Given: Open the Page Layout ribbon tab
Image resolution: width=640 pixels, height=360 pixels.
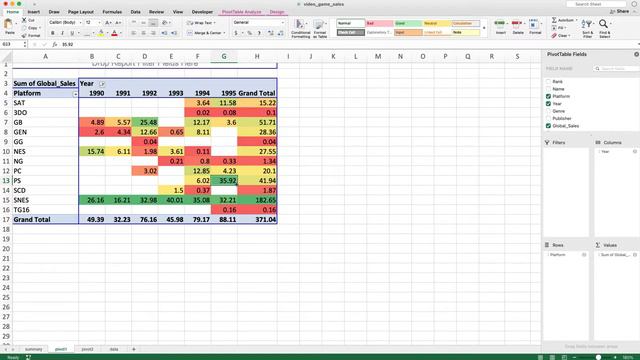Looking at the screenshot, I should pyautogui.click(x=81, y=12).
